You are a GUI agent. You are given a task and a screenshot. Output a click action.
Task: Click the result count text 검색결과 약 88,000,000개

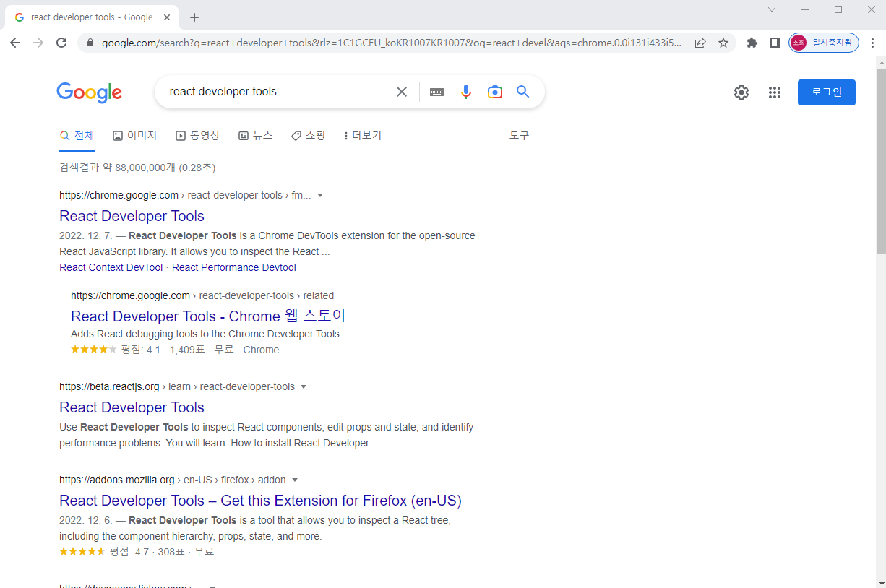tap(117, 168)
